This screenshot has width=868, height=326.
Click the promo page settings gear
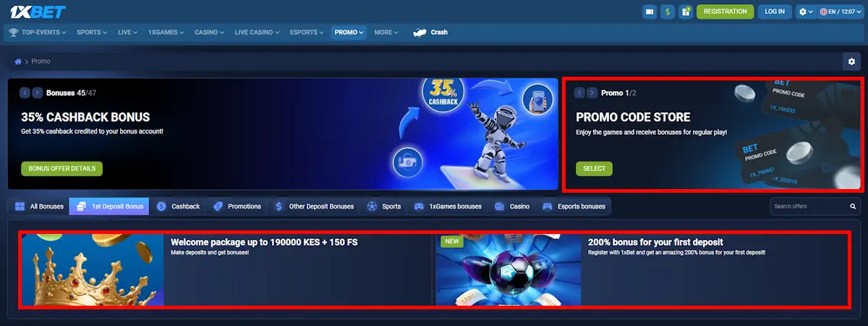pyautogui.click(x=851, y=62)
